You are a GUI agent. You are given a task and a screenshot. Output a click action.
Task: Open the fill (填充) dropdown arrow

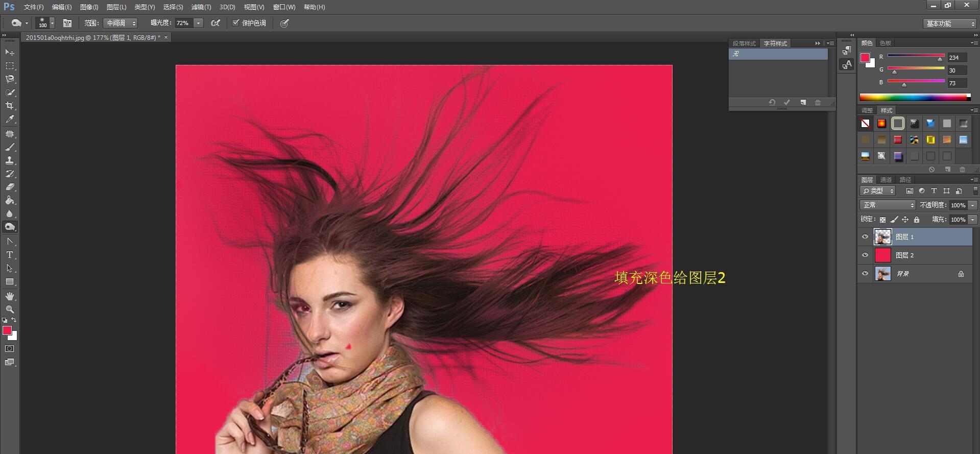coord(973,220)
